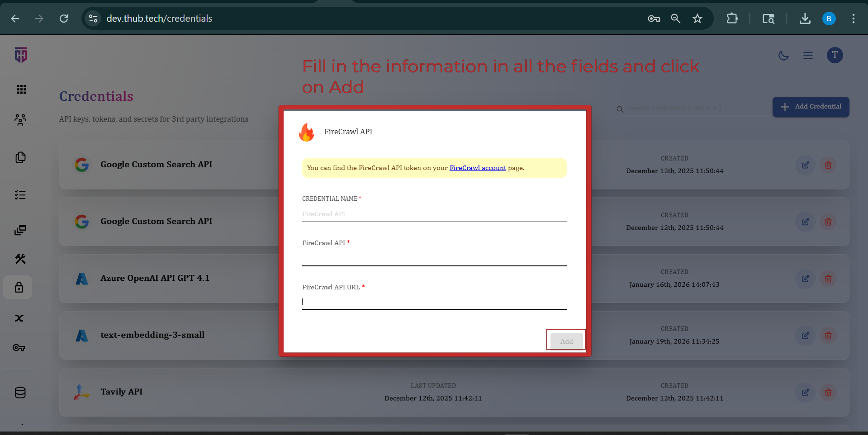Select the credentials lock sidebar icon
The width and height of the screenshot is (868, 435).
[x=19, y=288]
